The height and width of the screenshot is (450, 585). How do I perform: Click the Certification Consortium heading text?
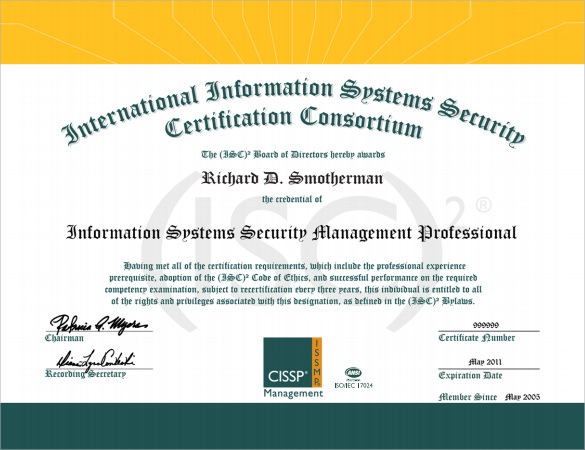click(x=294, y=122)
